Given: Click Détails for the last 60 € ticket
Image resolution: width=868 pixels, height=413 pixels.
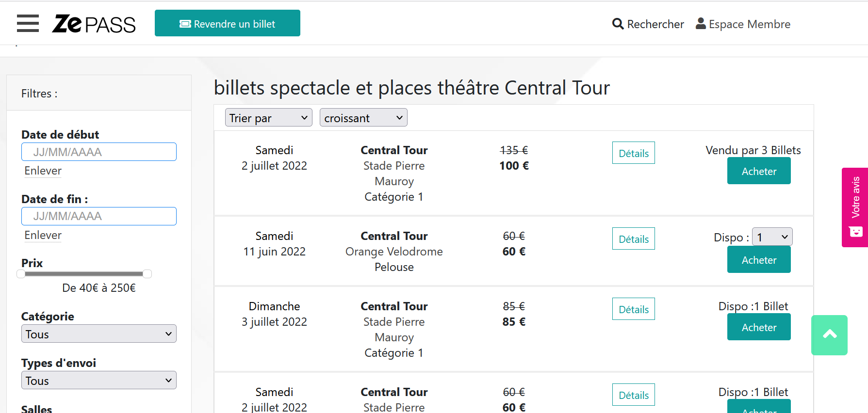Looking at the screenshot, I should coord(634,395).
